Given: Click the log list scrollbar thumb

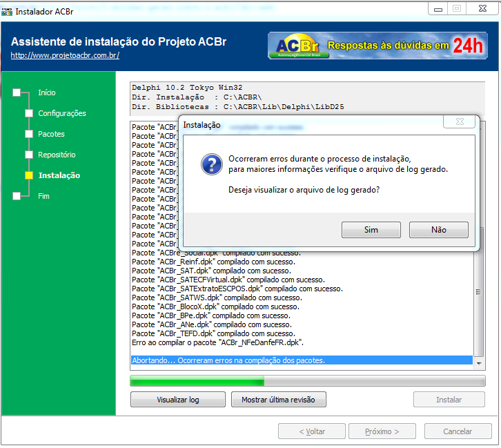Looking at the screenshot, I should click(478, 292).
